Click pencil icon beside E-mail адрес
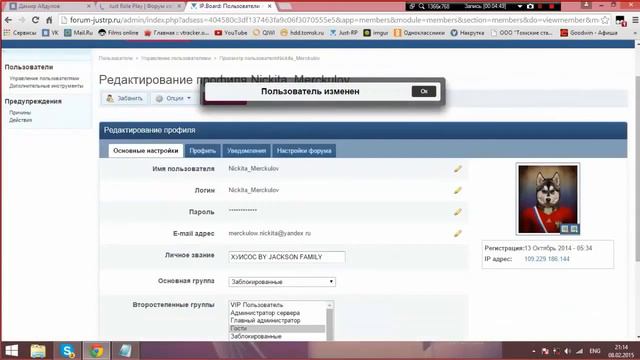Image resolution: width=640 pixels, height=360 pixels. click(x=458, y=233)
